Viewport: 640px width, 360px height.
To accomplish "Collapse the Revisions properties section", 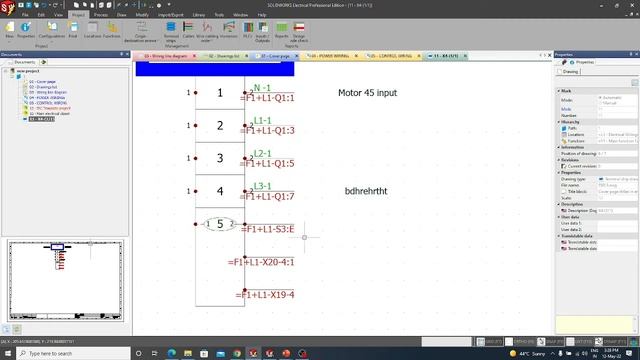I will (559, 160).
